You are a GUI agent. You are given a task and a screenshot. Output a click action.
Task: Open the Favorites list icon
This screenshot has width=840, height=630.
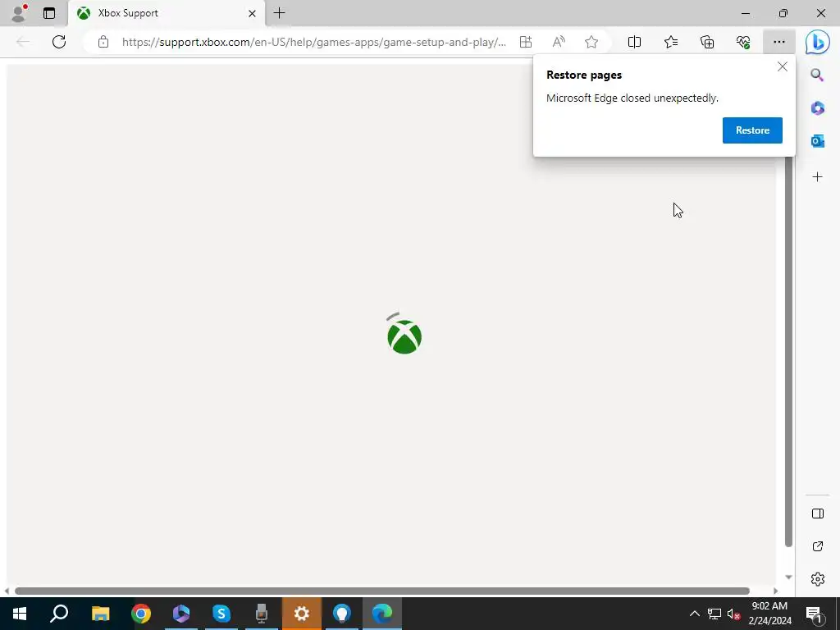pos(671,42)
